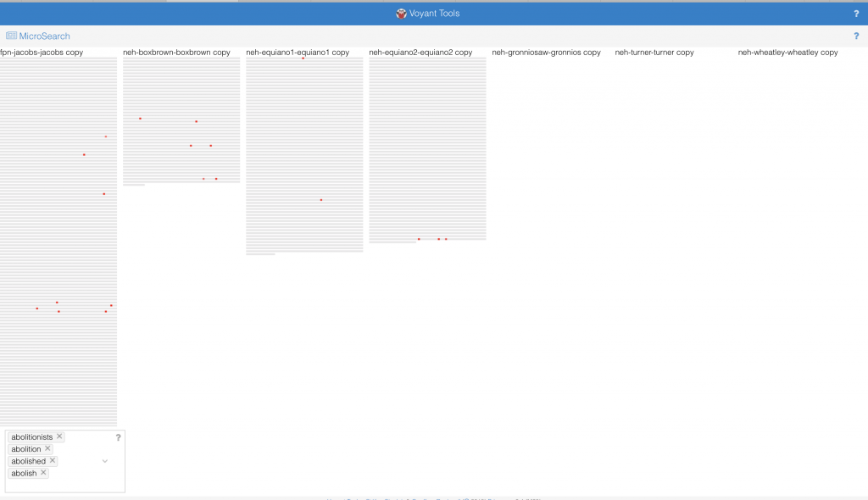Open help from the blue header bar
Screen dimensions: 868x500
coord(856,14)
